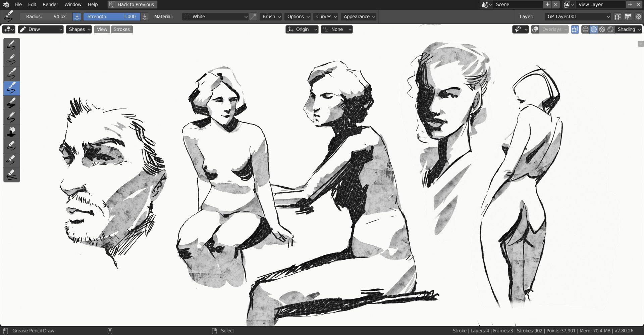
Task: Click the View Layer name field
Action: click(x=600, y=4)
